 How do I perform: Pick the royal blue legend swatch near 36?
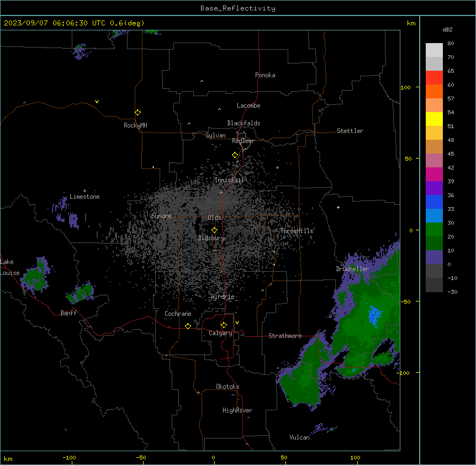[434, 202]
